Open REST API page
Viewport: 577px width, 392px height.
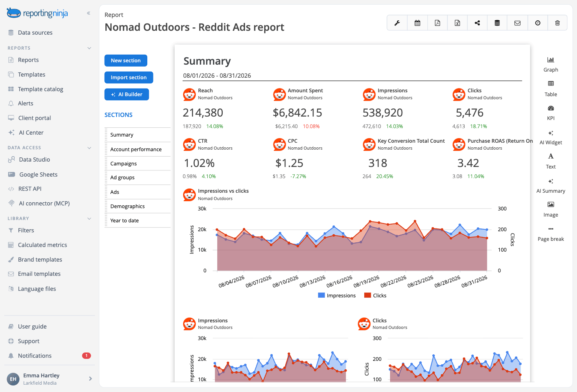pyautogui.click(x=30, y=189)
